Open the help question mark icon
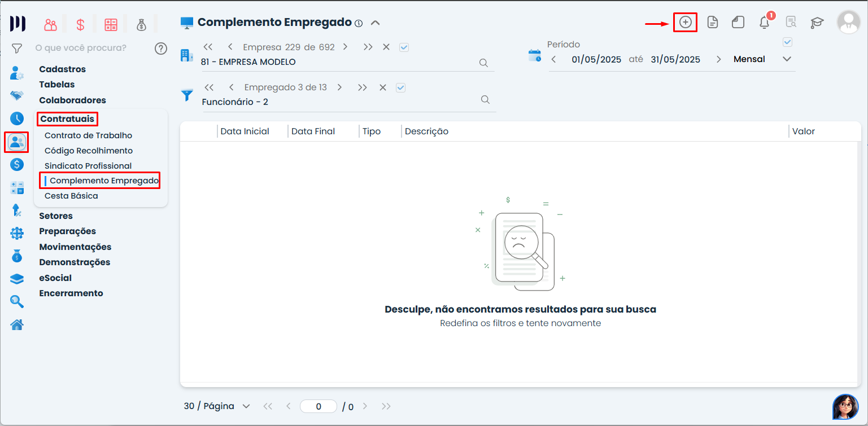This screenshot has height=426, width=868. click(161, 49)
